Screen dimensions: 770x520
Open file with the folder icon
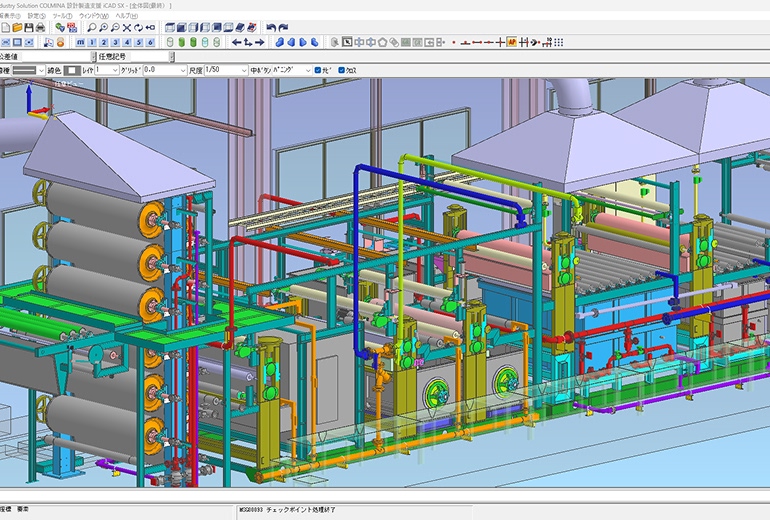pos(17,28)
